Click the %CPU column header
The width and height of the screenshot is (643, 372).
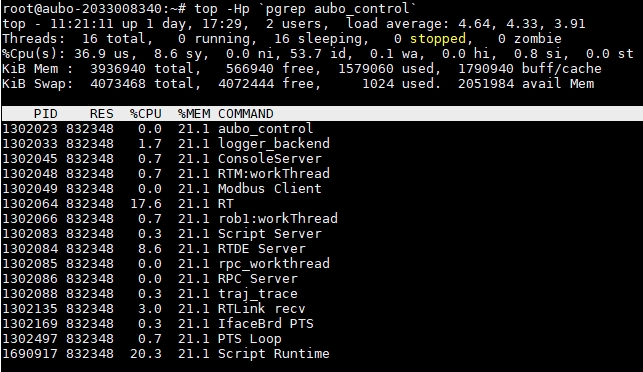tap(146, 114)
